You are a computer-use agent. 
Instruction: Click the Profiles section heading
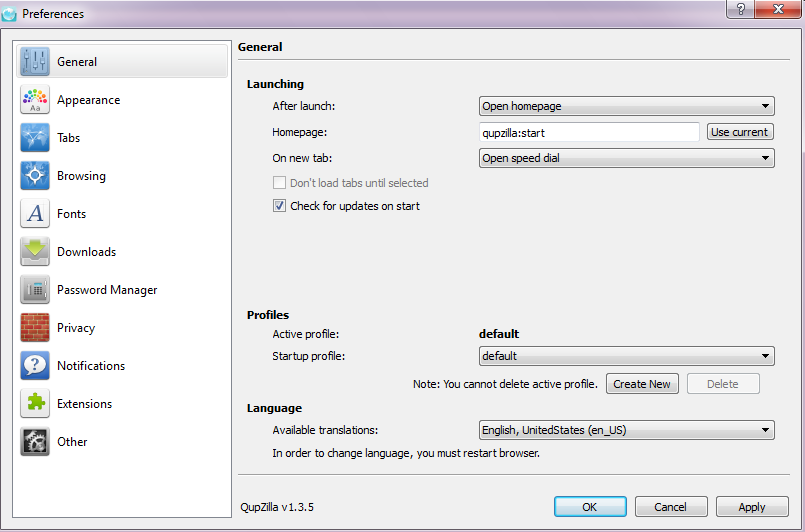268,315
